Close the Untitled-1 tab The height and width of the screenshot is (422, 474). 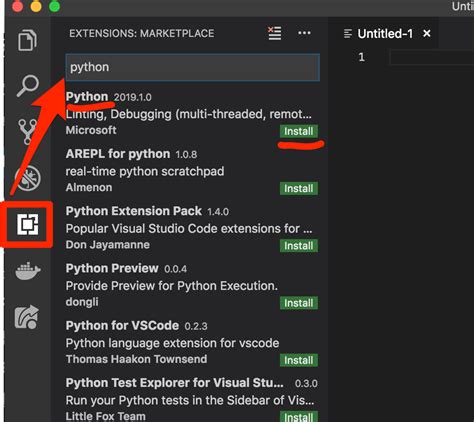427,34
